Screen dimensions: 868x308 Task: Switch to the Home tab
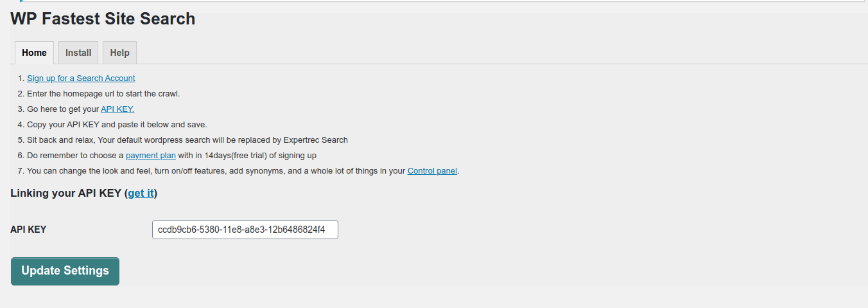pyautogui.click(x=34, y=53)
